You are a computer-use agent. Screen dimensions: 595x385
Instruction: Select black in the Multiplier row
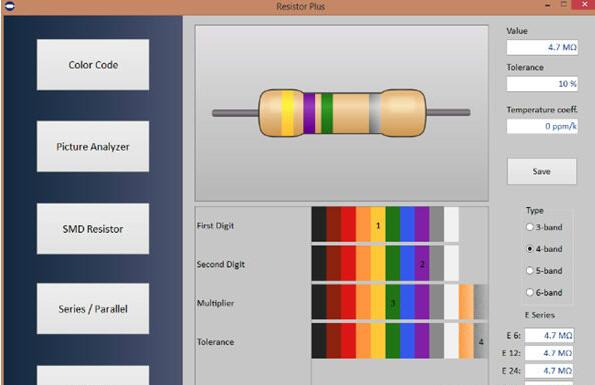click(x=319, y=302)
